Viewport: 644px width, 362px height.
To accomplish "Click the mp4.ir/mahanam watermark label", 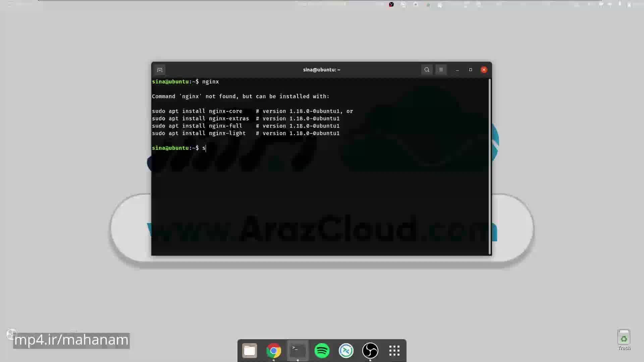I will 71,340.
